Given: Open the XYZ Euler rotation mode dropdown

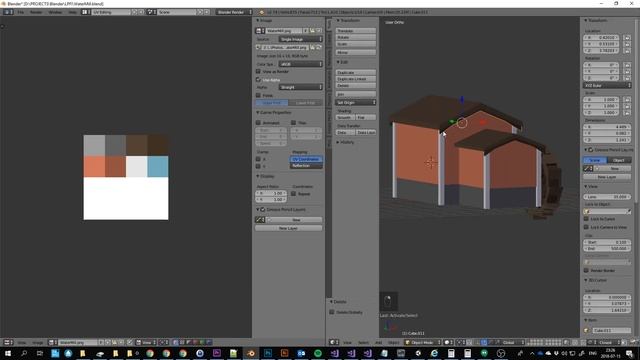Looking at the screenshot, I should tap(607, 85).
